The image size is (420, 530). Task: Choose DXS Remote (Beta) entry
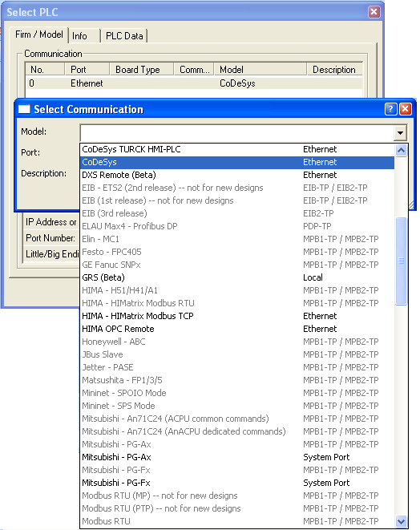(237, 175)
